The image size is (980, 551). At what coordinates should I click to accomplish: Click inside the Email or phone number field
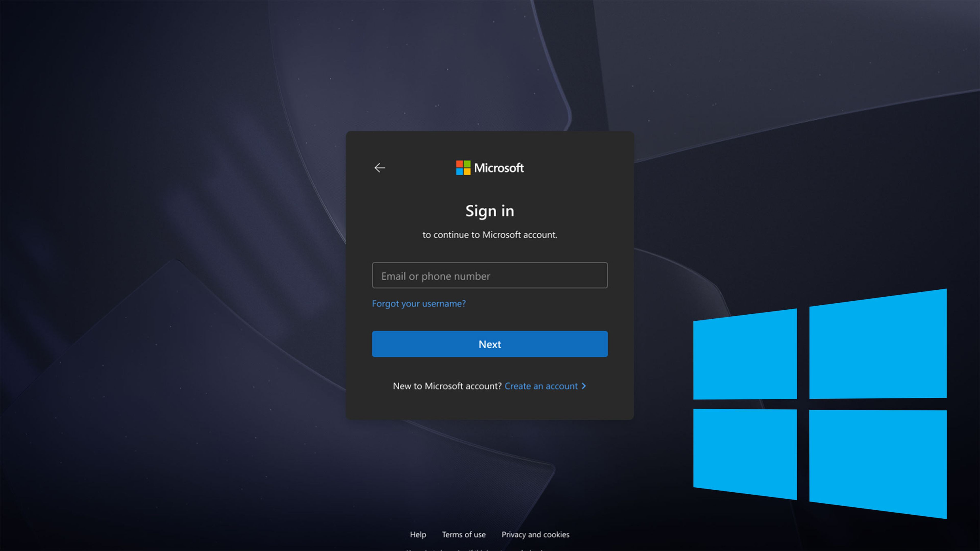click(x=490, y=276)
